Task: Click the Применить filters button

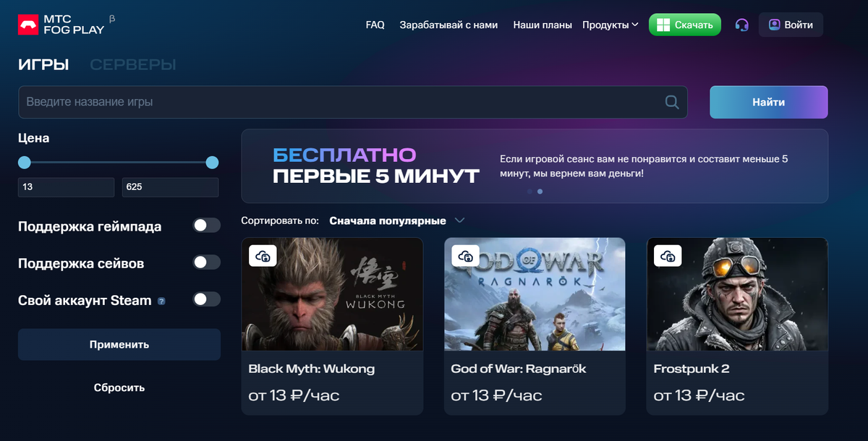Action: [x=119, y=345]
